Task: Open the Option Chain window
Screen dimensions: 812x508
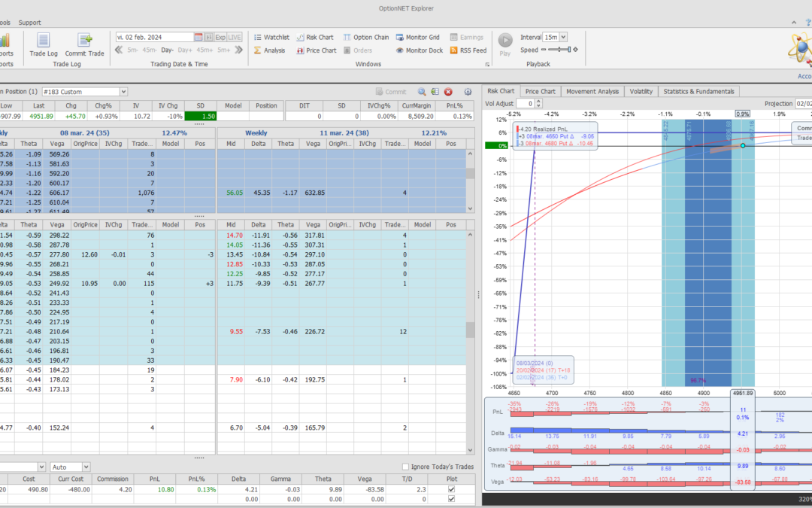Action: pos(365,38)
